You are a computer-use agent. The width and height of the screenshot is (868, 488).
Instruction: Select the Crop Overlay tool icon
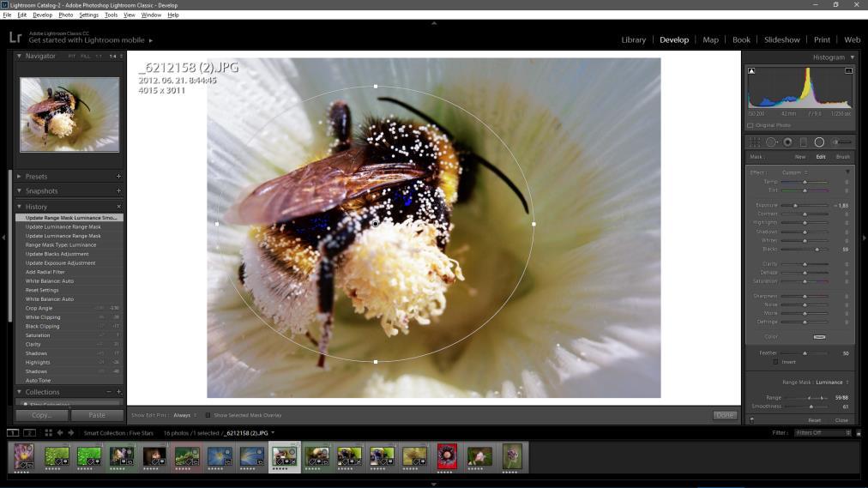tap(755, 142)
